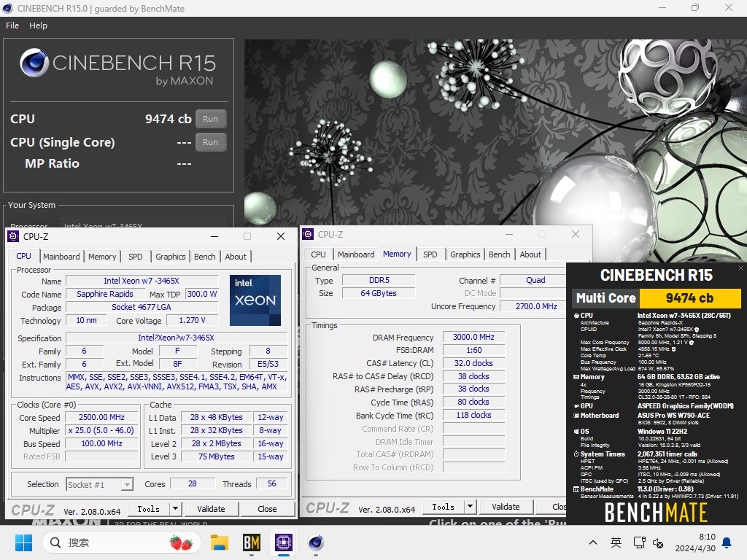The width and height of the screenshot is (747, 560).
Task: Close the BenchMate overlay panel
Action: click(740, 268)
